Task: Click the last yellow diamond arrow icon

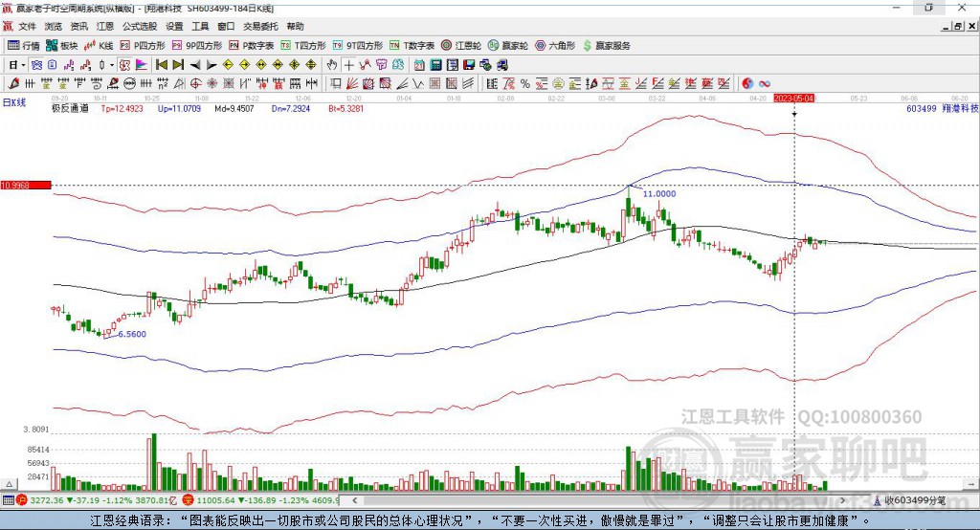Action: (x=311, y=65)
